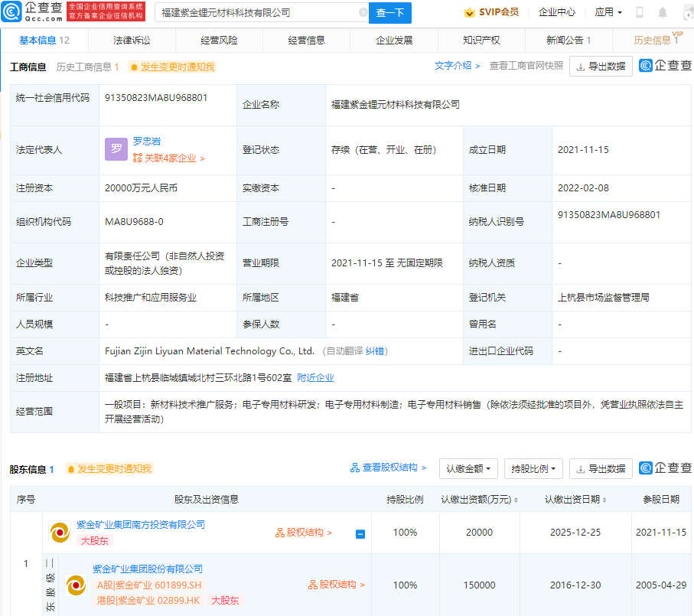Switch to 法律诉讼 tab
The height and width of the screenshot is (616, 694).
(x=132, y=40)
